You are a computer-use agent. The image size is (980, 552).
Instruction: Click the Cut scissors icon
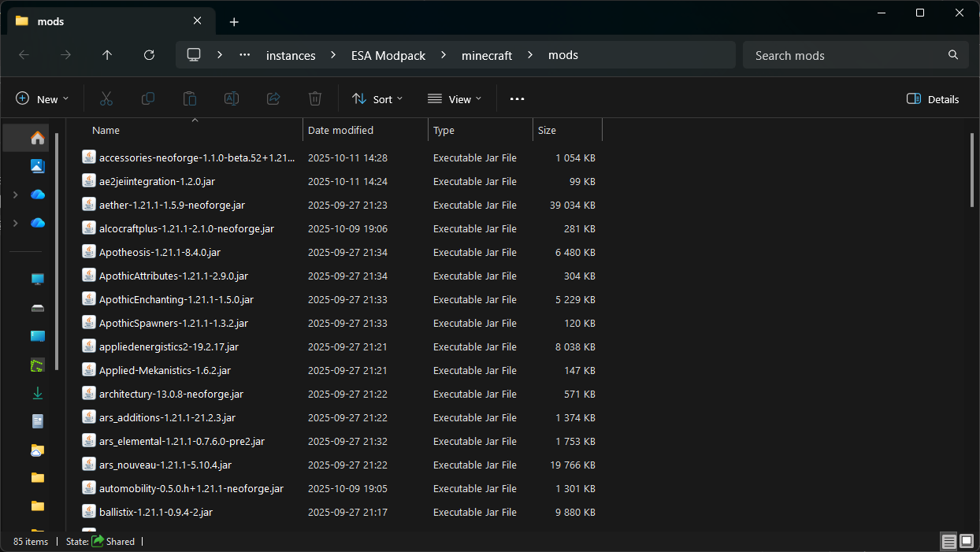(x=106, y=98)
